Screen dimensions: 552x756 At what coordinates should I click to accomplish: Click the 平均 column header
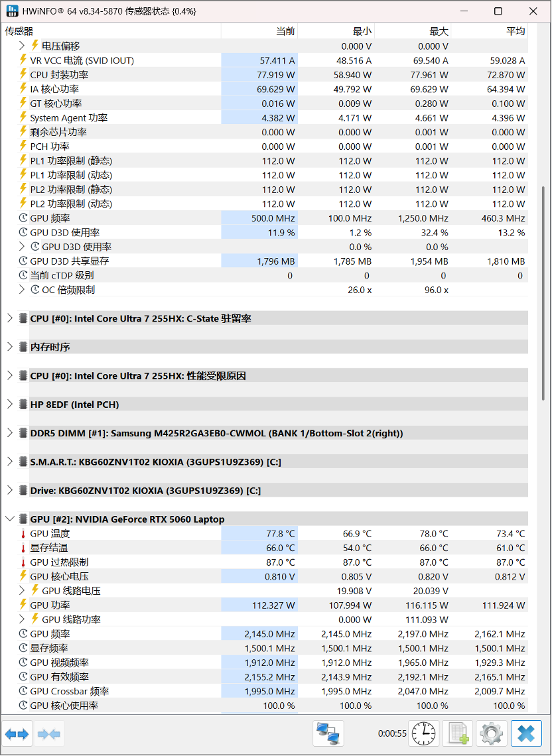pos(490,31)
